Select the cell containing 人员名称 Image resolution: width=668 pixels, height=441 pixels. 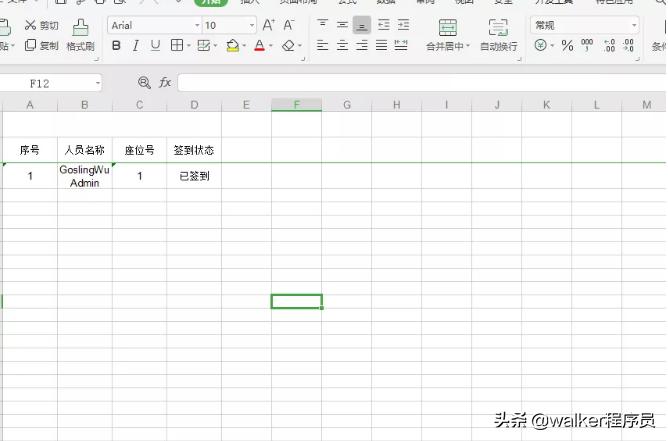(x=85, y=150)
